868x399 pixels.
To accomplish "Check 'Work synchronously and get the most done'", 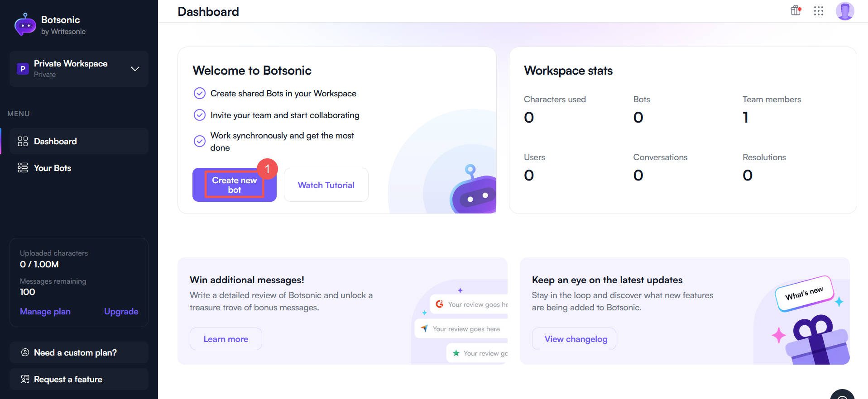I will [x=200, y=141].
